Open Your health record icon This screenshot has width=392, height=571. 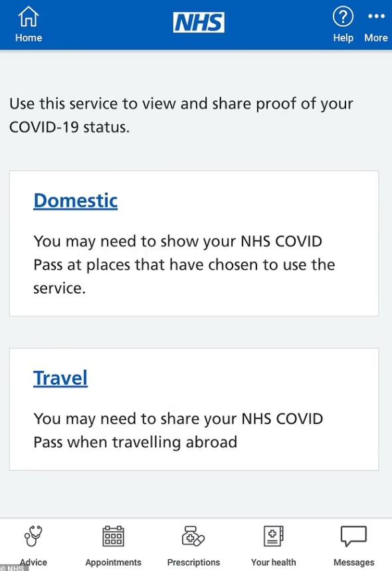point(273,536)
